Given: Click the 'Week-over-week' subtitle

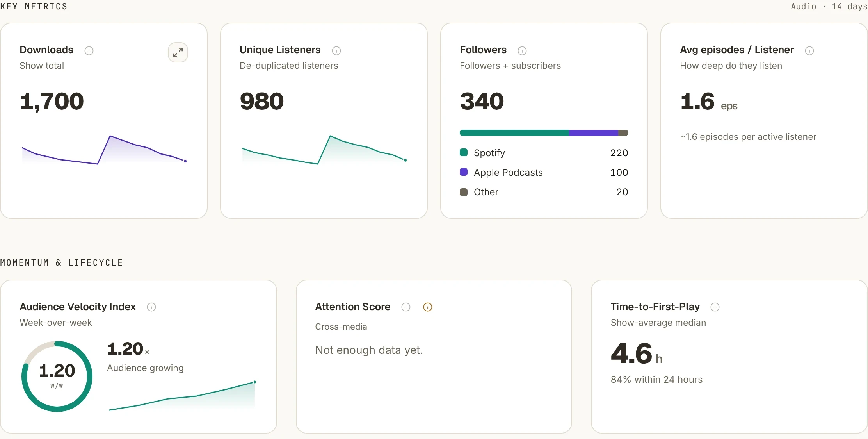Looking at the screenshot, I should point(56,323).
